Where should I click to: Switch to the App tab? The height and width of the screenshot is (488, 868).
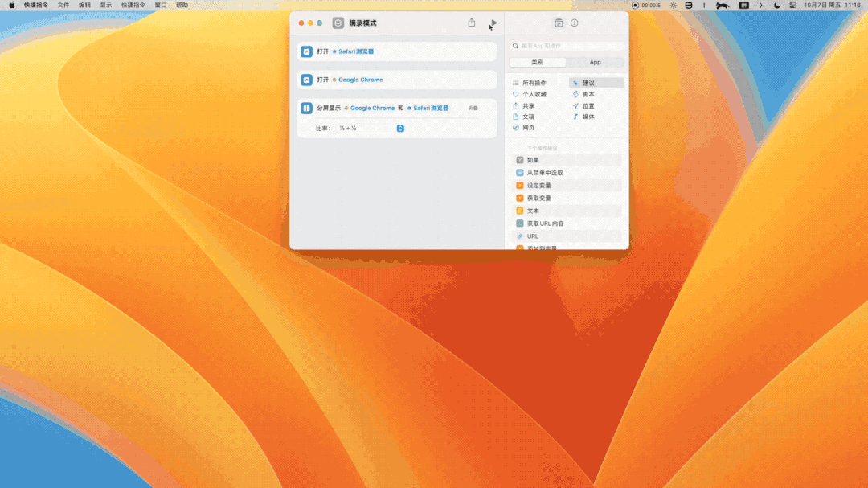[596, 62]
